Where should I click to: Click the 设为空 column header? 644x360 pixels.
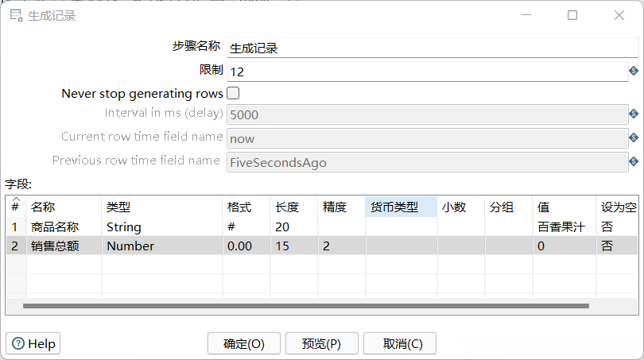[x=617, y=207]
